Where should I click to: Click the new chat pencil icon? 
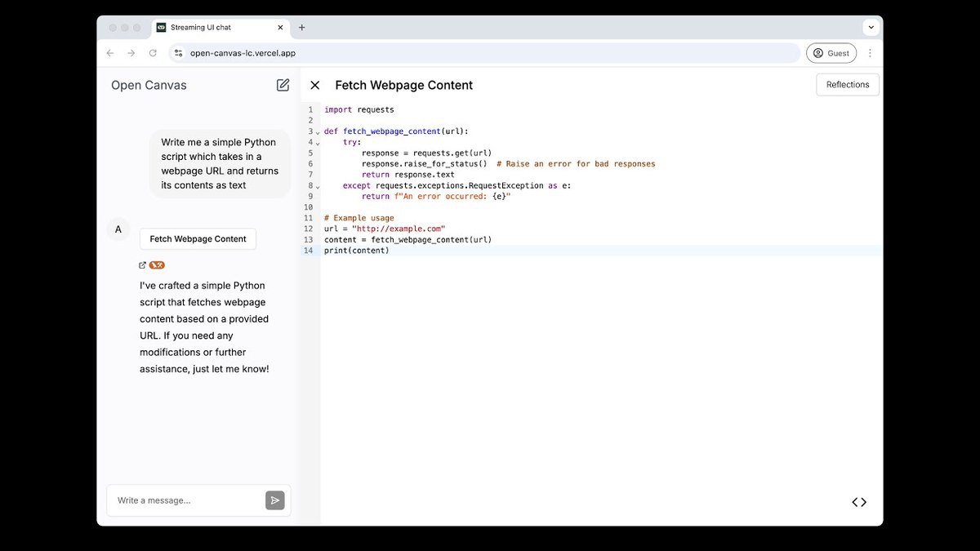pos(283,85)
